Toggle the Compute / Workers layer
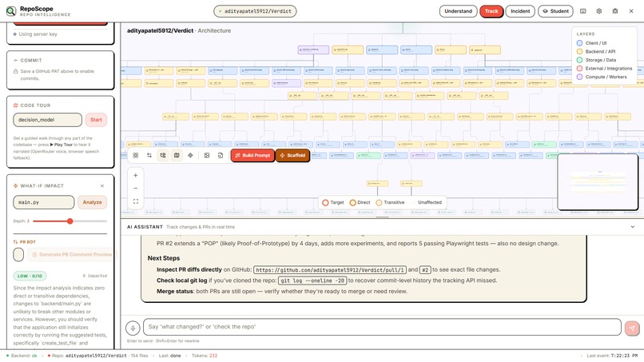Image resolution: width=644 pixels, height=362 pixels. (579, 77)
